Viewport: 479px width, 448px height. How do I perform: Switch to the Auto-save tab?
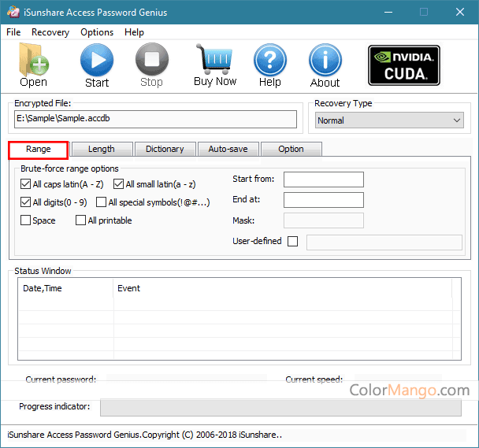[228, 150]
